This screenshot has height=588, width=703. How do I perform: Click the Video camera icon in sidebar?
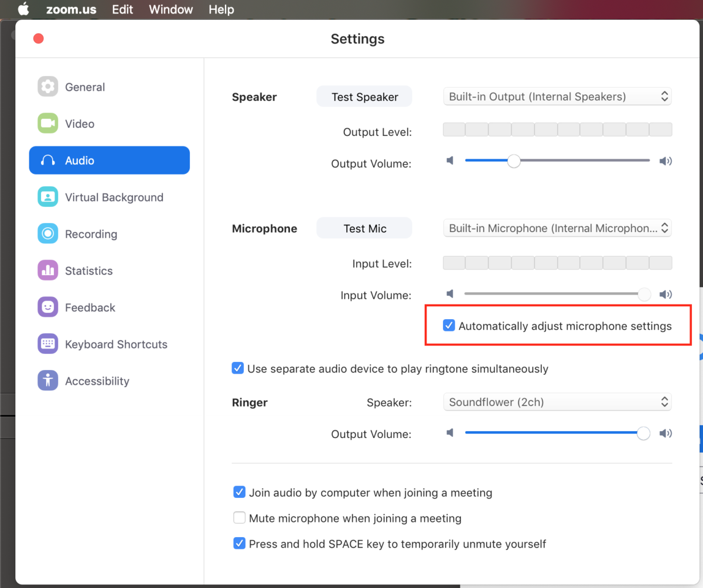pyautogui.click(x=47, y=124)
